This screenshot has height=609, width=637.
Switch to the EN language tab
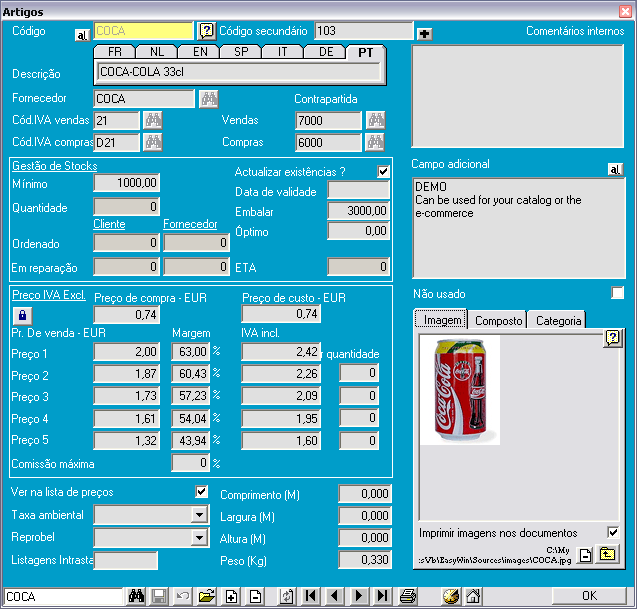(200, 52)
